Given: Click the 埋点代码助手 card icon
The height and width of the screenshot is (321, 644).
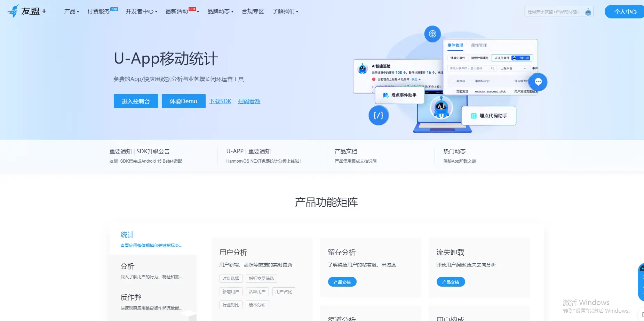Looking at the screenshot, I should point(474,116).
